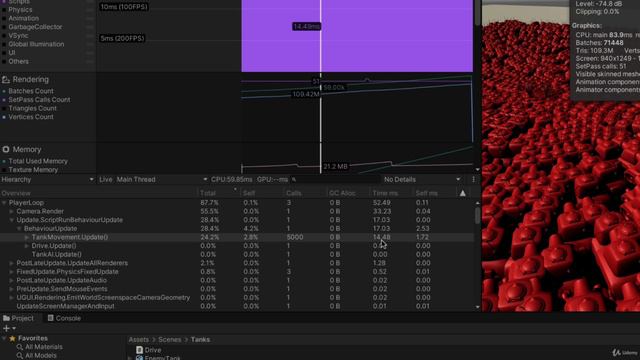Click the Console tab icon

pos(51,318)
